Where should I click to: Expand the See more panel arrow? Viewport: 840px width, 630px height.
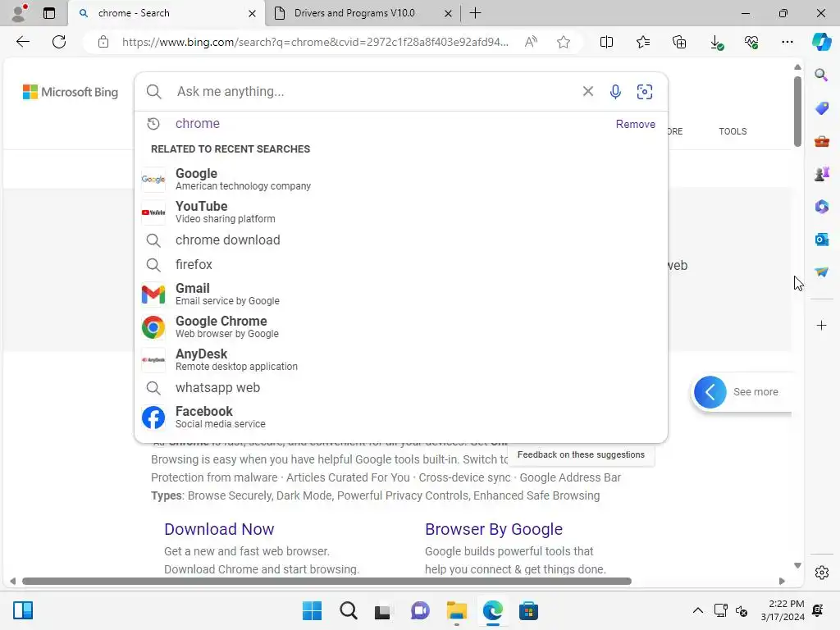coord(710,392)
